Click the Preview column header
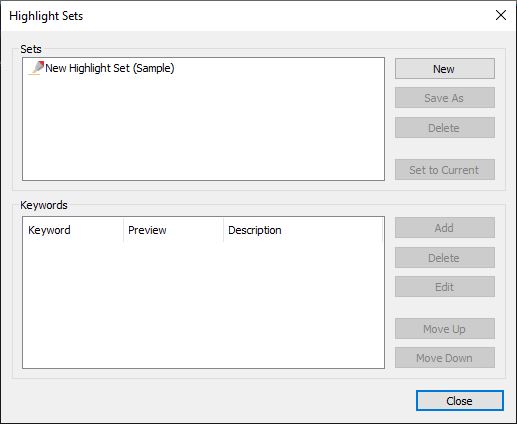The image size is (517, 424). pos(173,230)
